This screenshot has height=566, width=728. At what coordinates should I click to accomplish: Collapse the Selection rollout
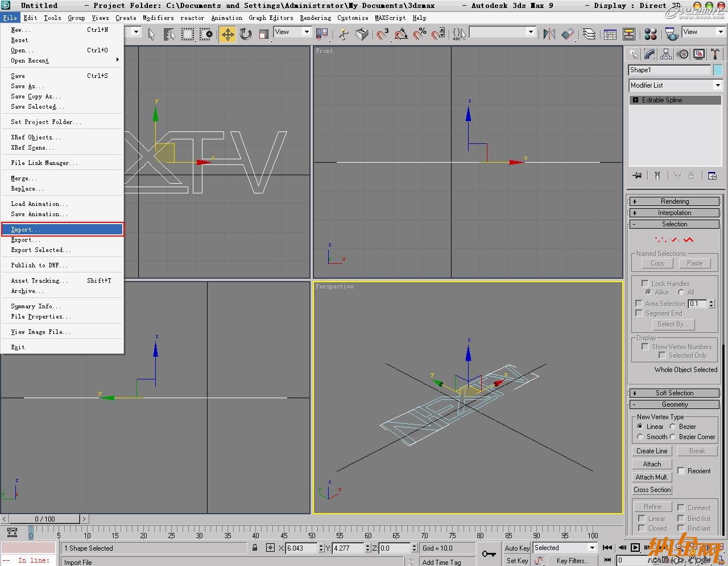(x=675, y=224)
